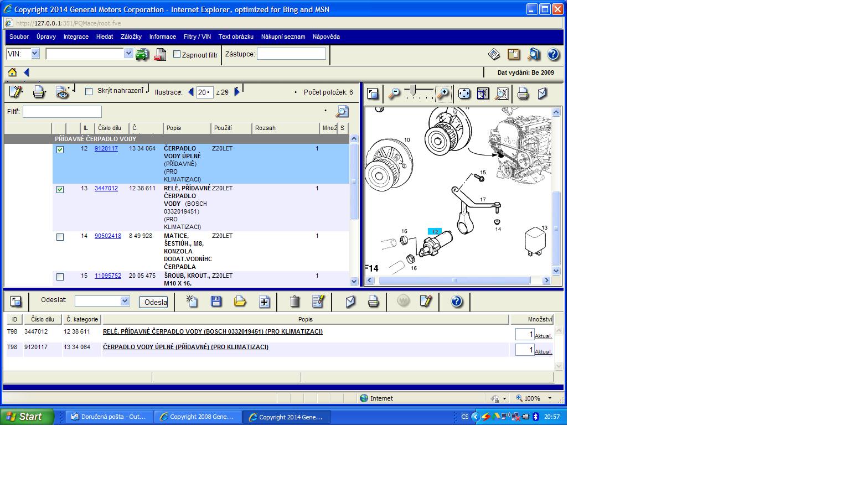Viewport: 868px width, 488px height.
Task: Expand the Odeslat dropdown list
Action: pos(125,301)
